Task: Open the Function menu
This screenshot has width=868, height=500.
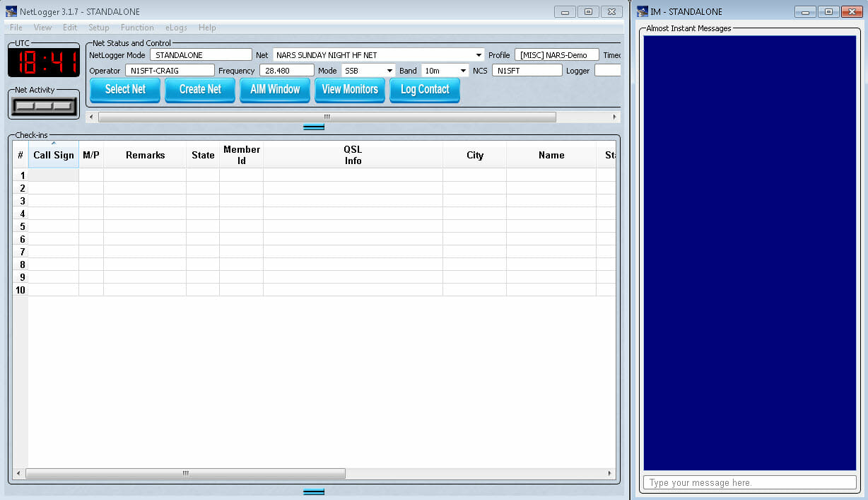Action: 137,28
